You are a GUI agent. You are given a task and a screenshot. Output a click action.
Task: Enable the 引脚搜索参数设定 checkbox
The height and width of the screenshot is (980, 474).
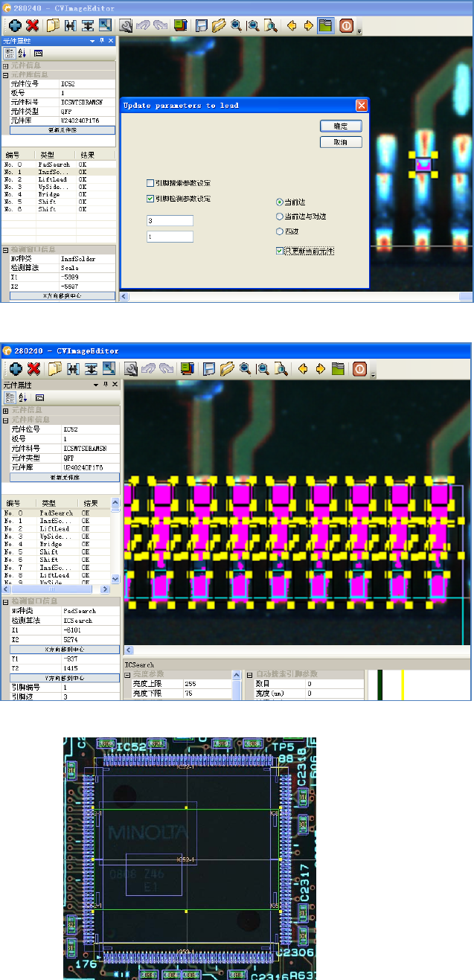point(150,182)
